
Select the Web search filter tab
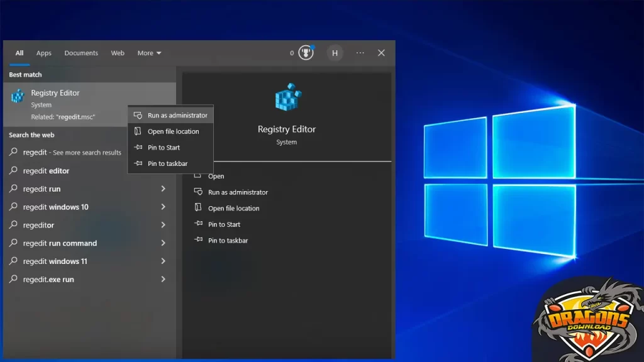(118, 53)
